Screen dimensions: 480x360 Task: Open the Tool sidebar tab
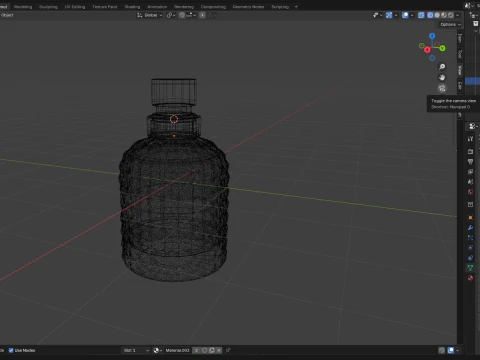460,54
